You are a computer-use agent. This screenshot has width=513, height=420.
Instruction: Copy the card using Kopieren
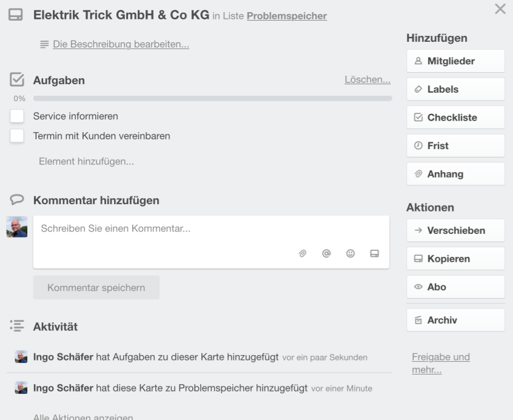coord(455,259)
